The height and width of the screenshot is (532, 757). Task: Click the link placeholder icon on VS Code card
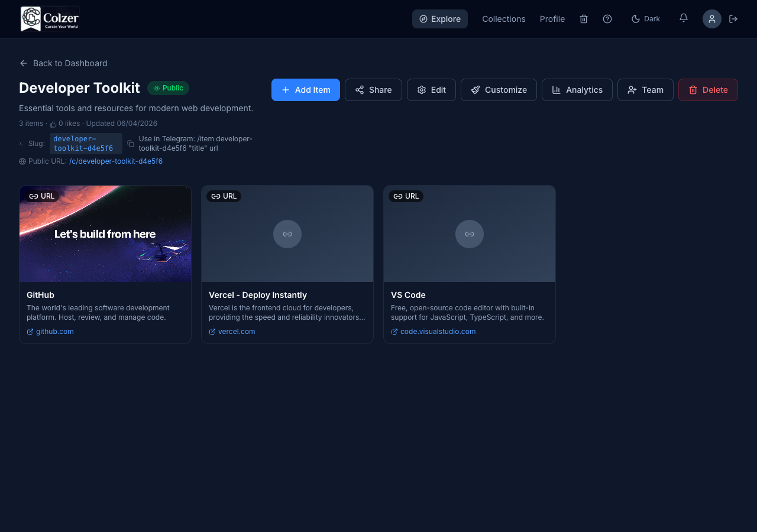pos(469,233)
